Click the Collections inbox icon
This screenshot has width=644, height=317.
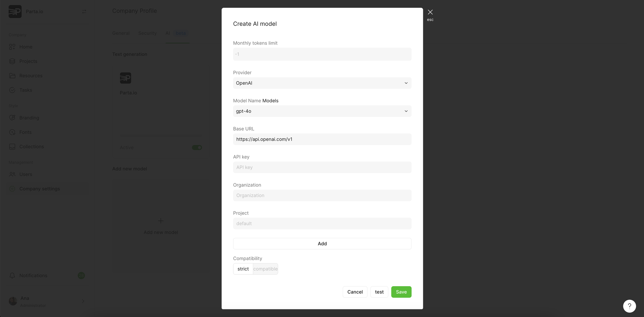12,147
